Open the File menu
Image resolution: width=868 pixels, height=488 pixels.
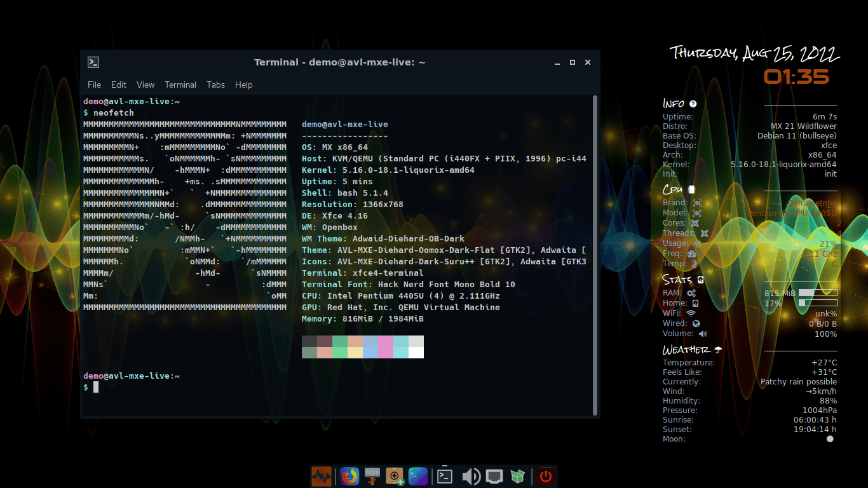click(94, 85)
